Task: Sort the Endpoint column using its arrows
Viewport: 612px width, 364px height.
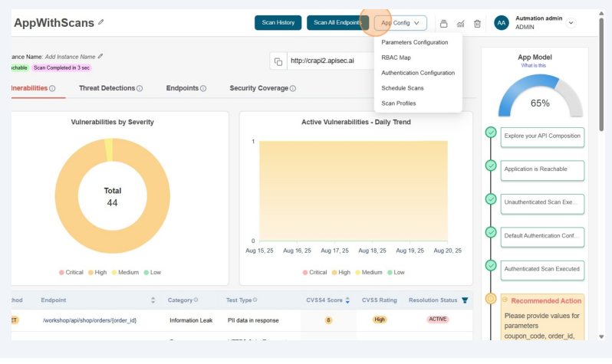Action: click(153, 300)
